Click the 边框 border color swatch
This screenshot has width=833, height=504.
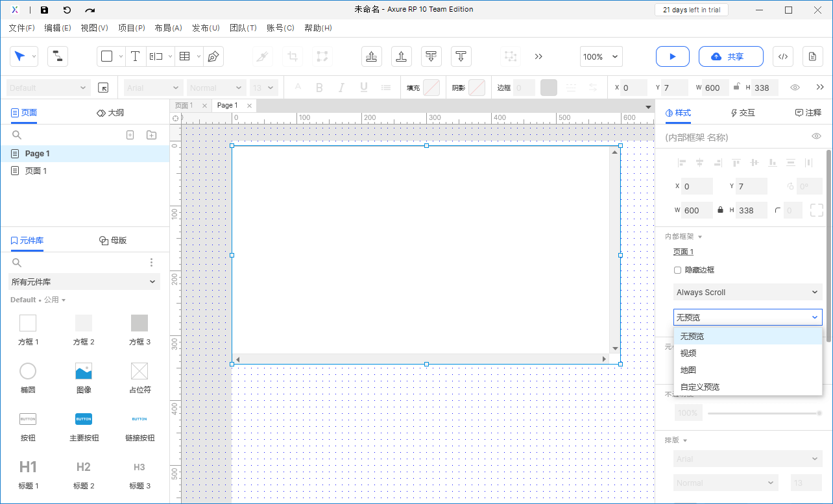click(x=549, y=88)
